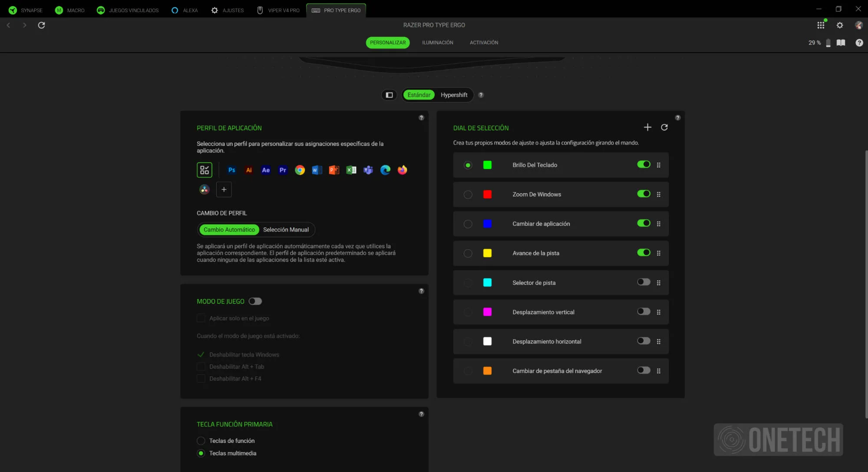This screenshot has width=868, height=472.
Task: Click the orange Cambiar de pestaña swatch
Action: point(487,371)
